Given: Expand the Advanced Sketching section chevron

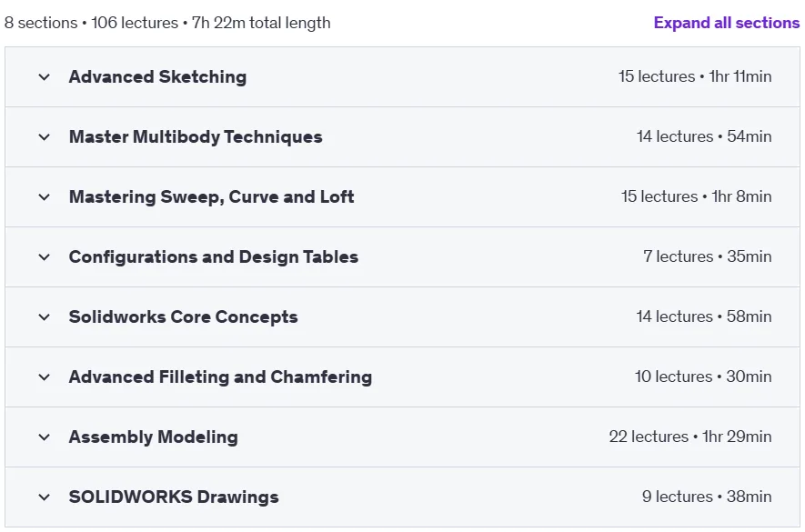Looking at the screenshot, I should 45,77.
